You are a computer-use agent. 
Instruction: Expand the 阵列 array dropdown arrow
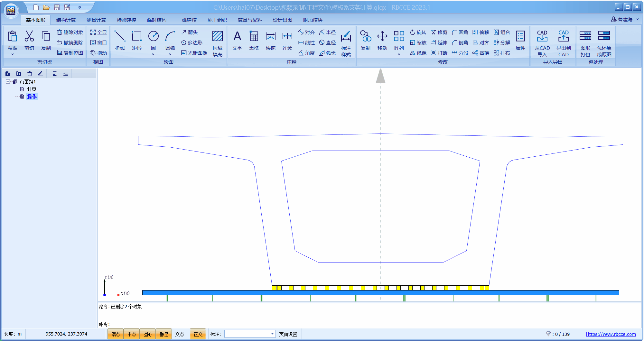click(399, 54)
